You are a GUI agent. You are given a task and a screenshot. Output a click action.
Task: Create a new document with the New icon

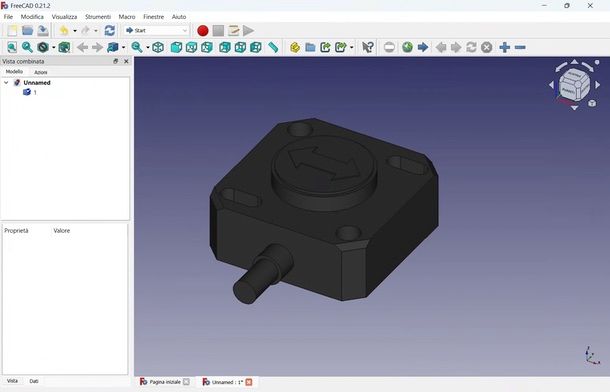pyautogui.click(x=12, y=31)
